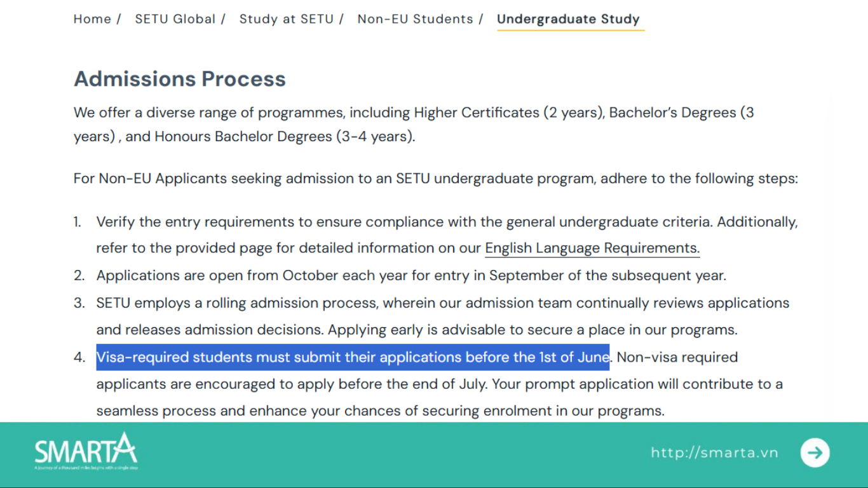Image resolution: width=868 pixels, height=488 pixels.
Task: Click the white arrow icon in footer
Action: [x=815, y=452]
